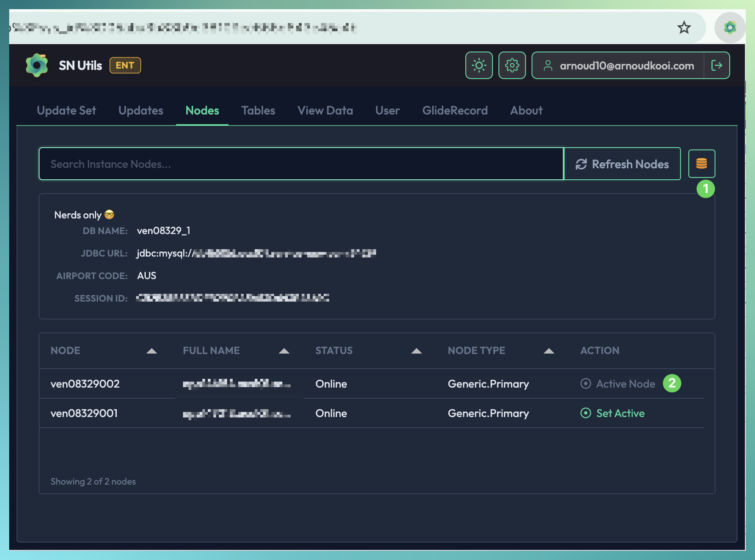The height and width of the screenshot is (560, 755).
Task: Sort by the STATUS column arrow
Action: coord(416,351)
